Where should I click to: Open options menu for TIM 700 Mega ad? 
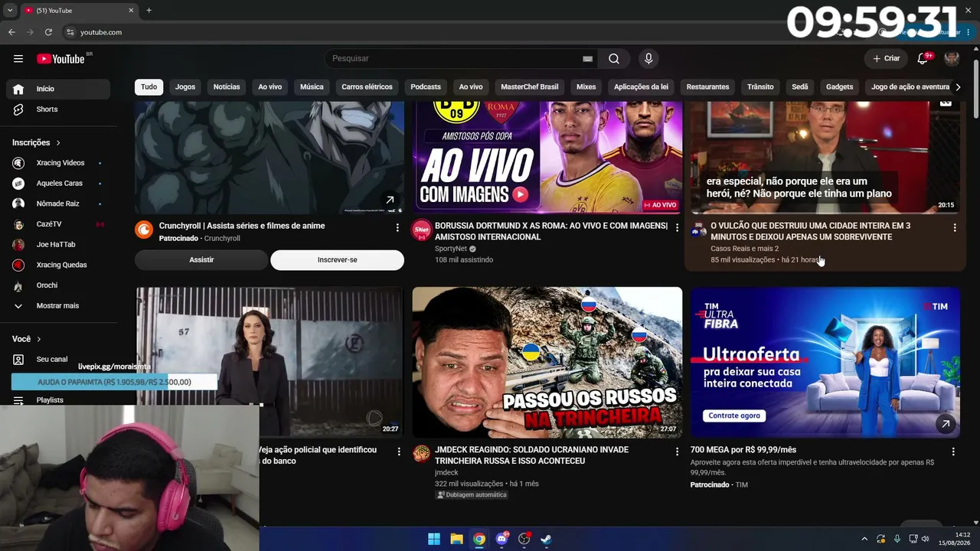(x=953, y=452)
